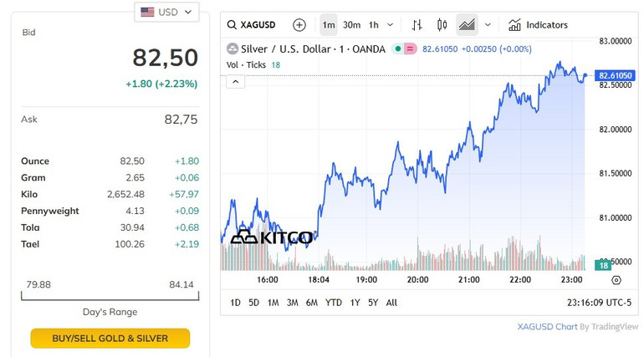
Task: Select the area chart style icon
Action: 467,25
